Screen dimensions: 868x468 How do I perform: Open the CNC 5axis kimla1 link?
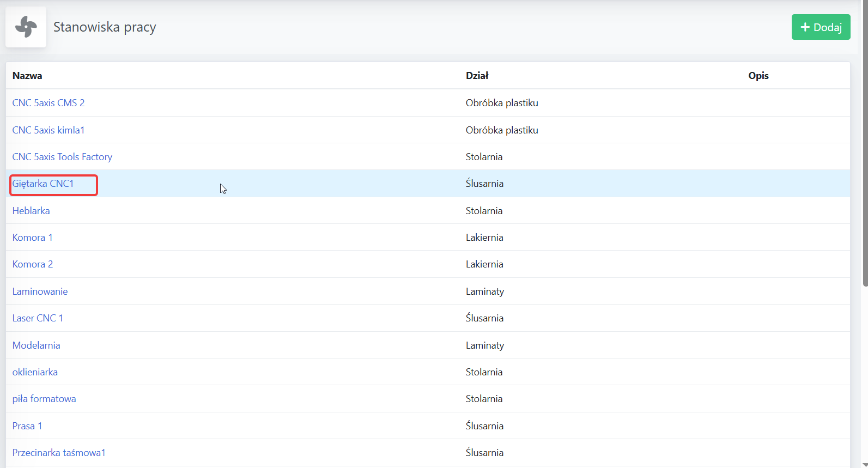tap(48, 130)
